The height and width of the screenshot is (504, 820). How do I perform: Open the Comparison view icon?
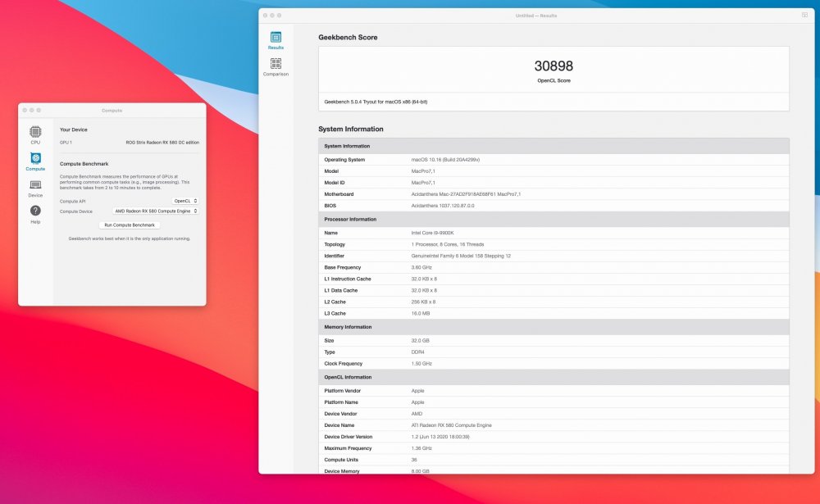click(x=276, y=67)
